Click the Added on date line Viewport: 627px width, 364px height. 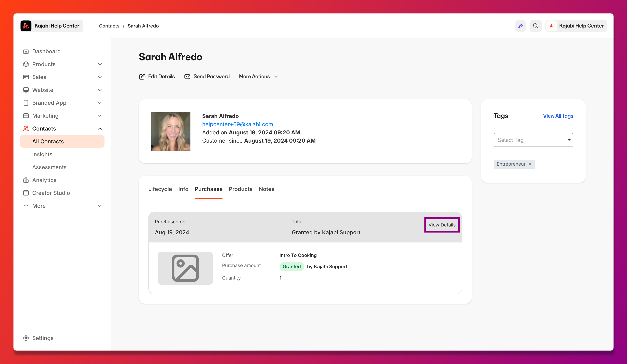tap(251, 132)
